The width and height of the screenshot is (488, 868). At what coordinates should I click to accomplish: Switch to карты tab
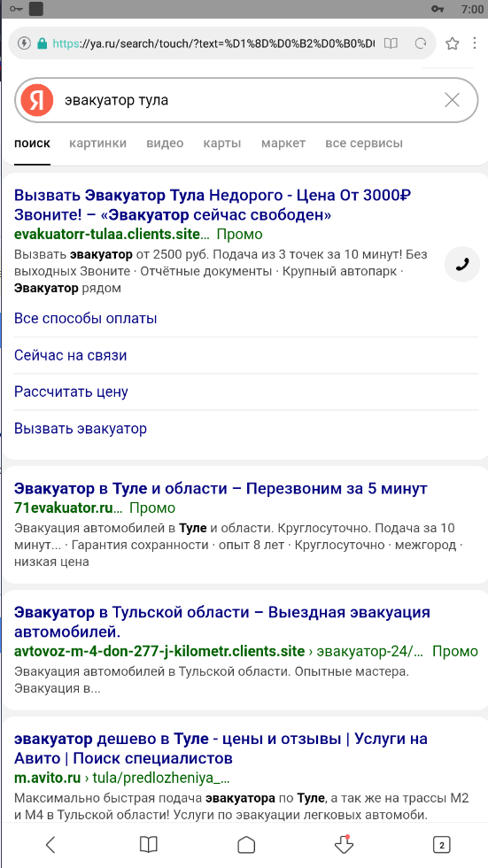222,143
